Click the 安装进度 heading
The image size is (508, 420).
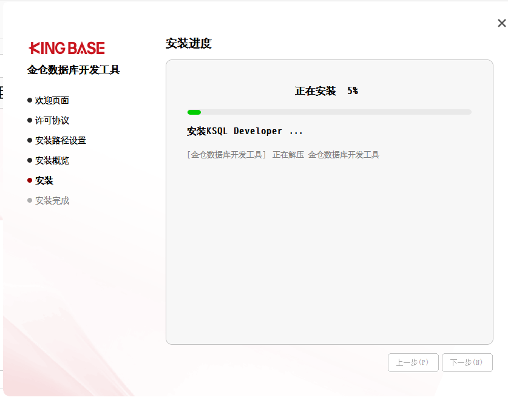click(x=189, y=44)
